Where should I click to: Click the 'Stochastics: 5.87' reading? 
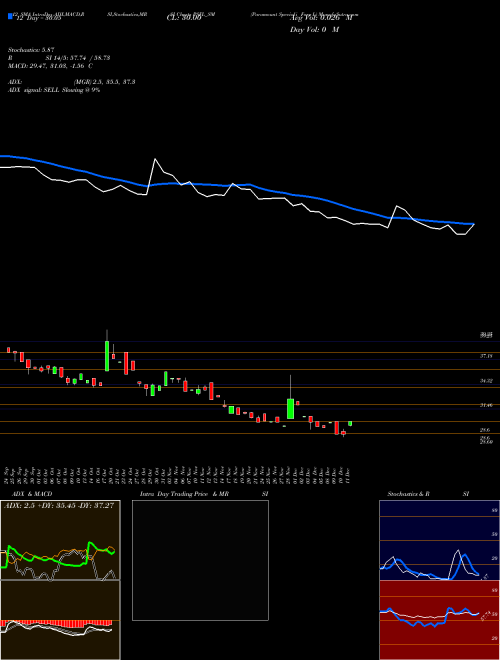[31, 50]
